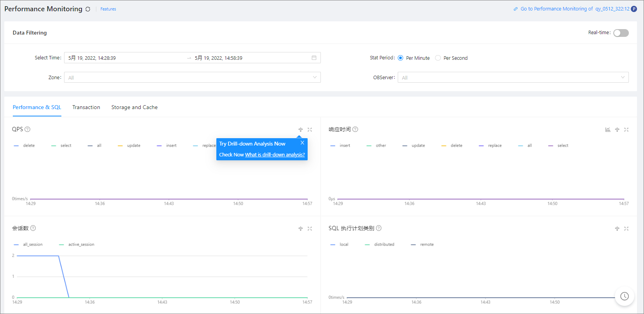Toggle the insert series in 响应时间 legend
Viewport: 644px width, 314px height.
click(x=340, y=146)
